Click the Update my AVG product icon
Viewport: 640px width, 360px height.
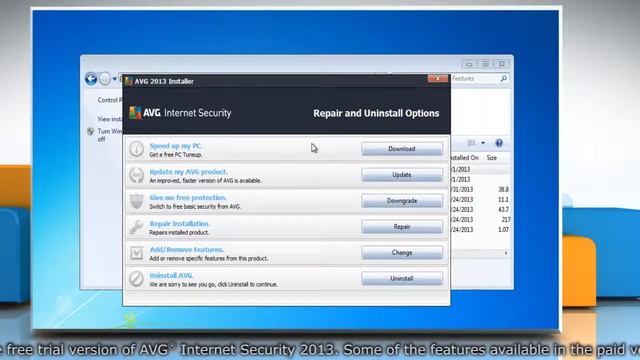[136, 175]
